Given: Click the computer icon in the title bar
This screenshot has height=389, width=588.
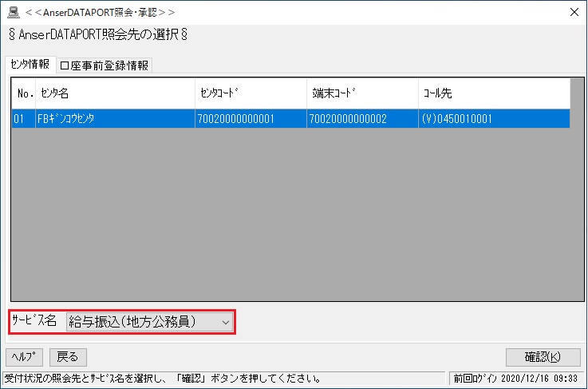Looking at the screenshot, I should (x=14, y=12).
